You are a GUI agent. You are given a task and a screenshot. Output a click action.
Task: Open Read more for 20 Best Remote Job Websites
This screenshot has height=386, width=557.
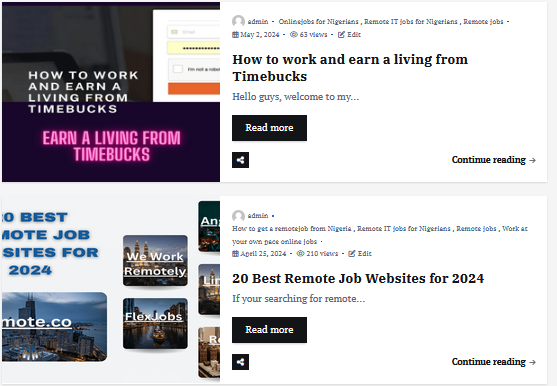(x=269, y=330)
